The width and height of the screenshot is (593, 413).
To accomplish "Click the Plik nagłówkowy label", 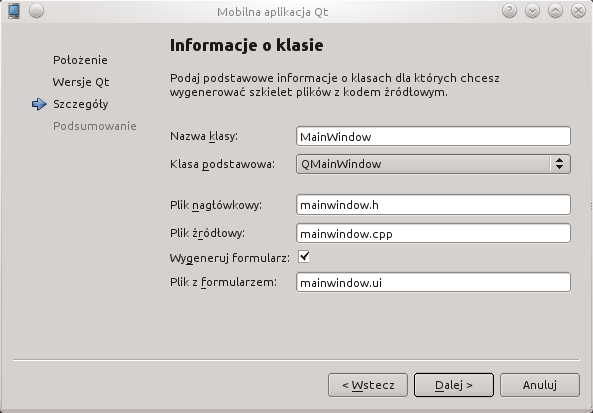I will click(x=216, y=205).
